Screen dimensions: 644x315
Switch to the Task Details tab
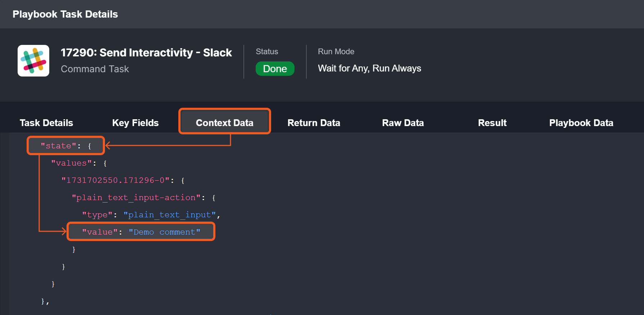pyautogui.click(x=46, y=123)
